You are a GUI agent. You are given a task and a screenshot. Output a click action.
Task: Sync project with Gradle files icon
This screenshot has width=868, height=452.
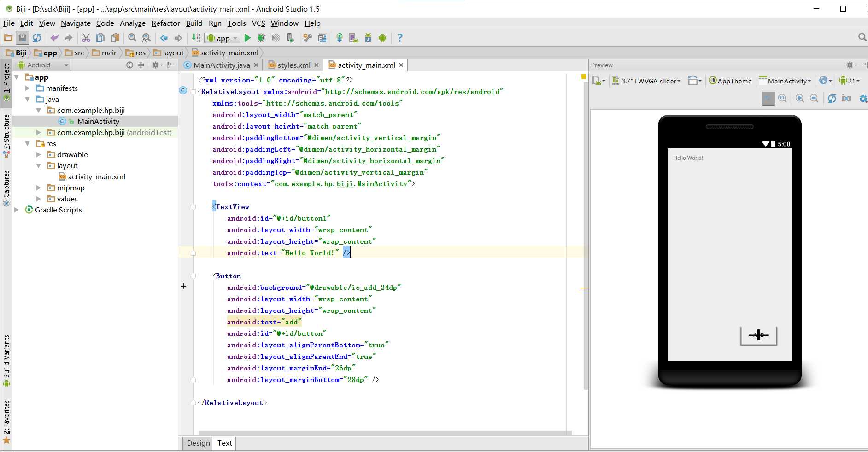click(x=340, y=38)
